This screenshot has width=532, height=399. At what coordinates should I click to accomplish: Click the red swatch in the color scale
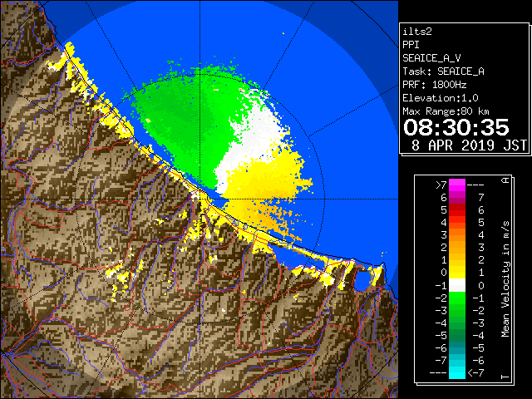[x=457, y=210]
